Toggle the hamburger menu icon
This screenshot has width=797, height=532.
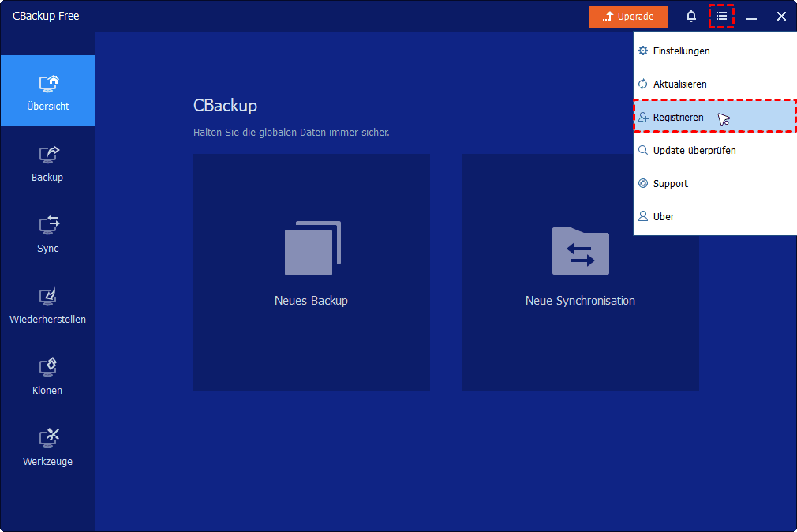tap(721, 17)
